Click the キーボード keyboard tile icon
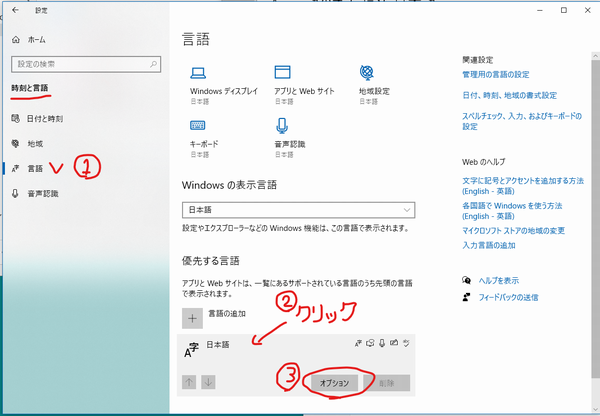Screen dimensions: 600x416 click(197, 125)
